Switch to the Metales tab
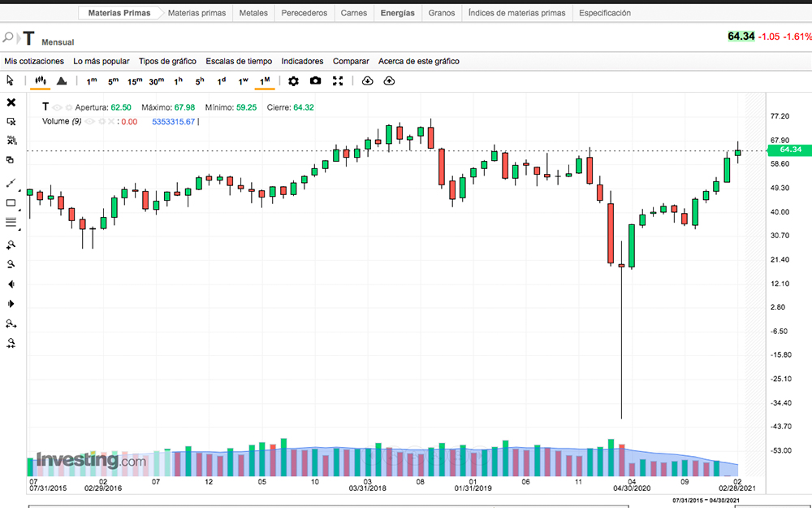 click(253, 13)
